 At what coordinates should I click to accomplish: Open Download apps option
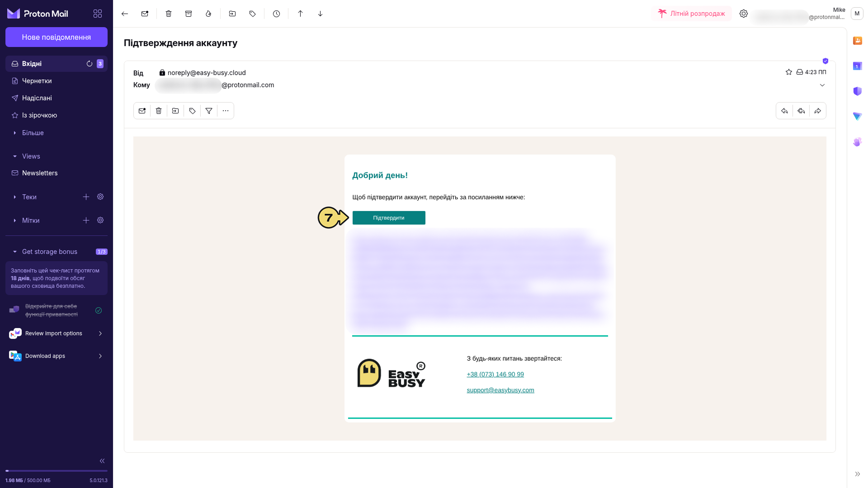(x=57, y=356)
